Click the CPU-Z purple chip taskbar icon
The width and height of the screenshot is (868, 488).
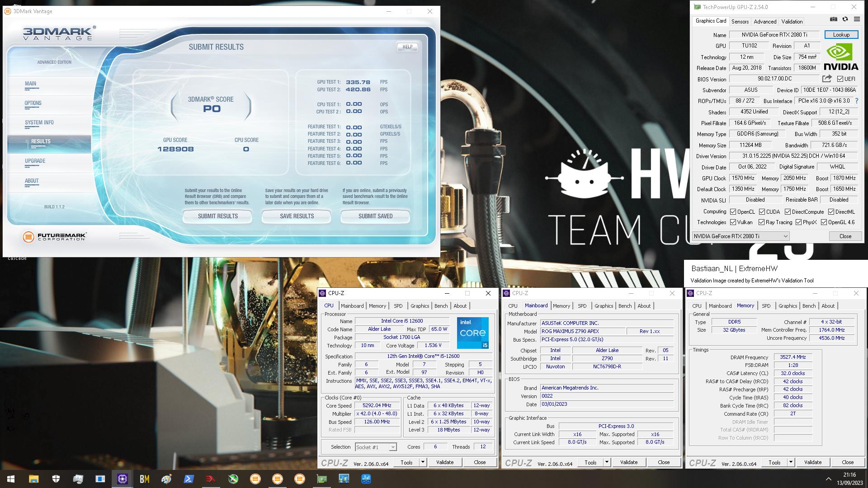[x=122, y=479]
